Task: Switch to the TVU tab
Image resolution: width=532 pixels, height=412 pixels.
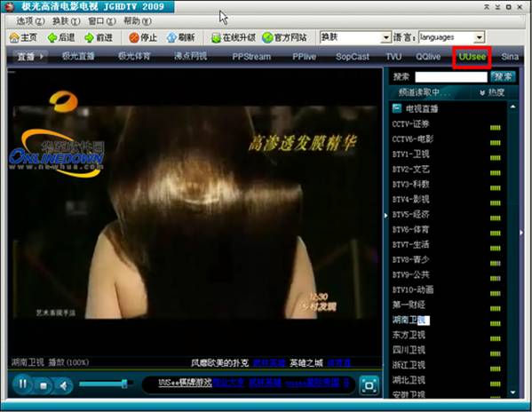Action: (x=393, y=57)
